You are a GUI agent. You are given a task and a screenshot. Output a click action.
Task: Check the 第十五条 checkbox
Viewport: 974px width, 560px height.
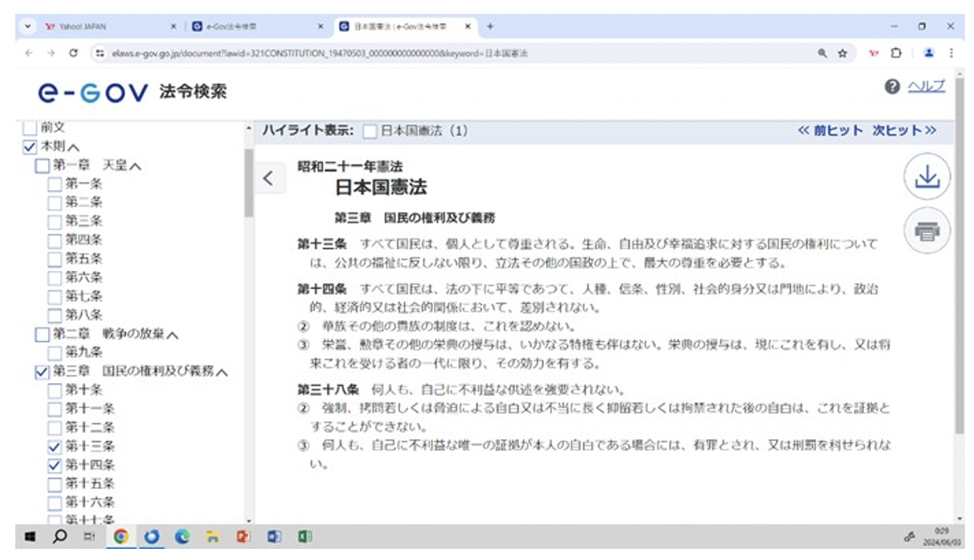point(53,484)
